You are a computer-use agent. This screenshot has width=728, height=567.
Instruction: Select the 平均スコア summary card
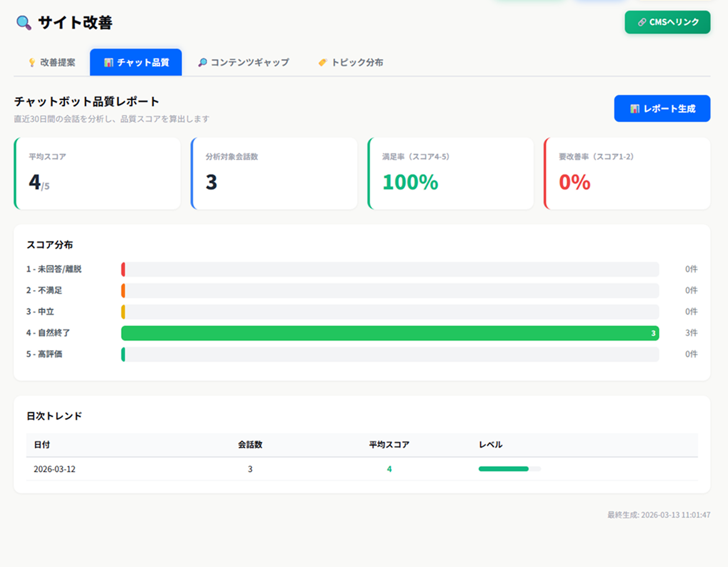tap(97, 173)
